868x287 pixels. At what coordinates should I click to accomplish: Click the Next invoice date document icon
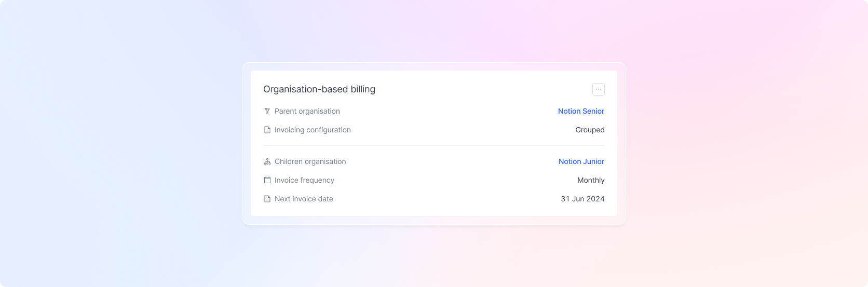(x=267, y=199)
